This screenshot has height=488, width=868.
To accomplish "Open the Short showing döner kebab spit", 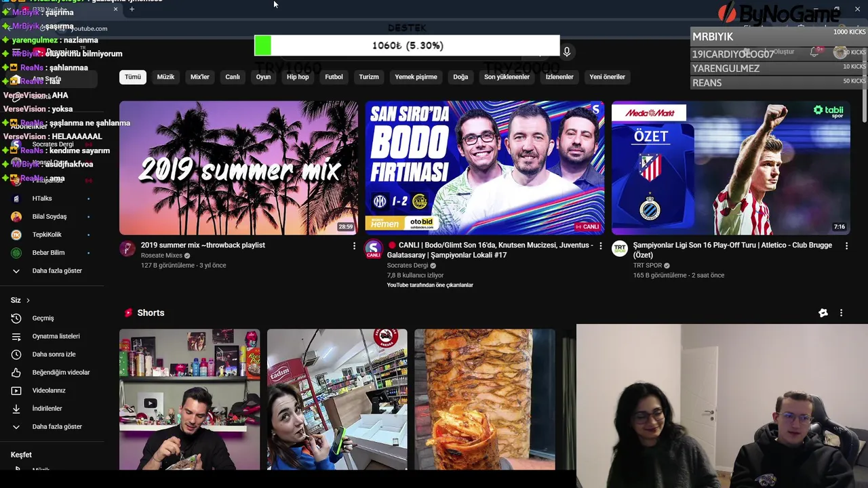I will pos(485,400).
